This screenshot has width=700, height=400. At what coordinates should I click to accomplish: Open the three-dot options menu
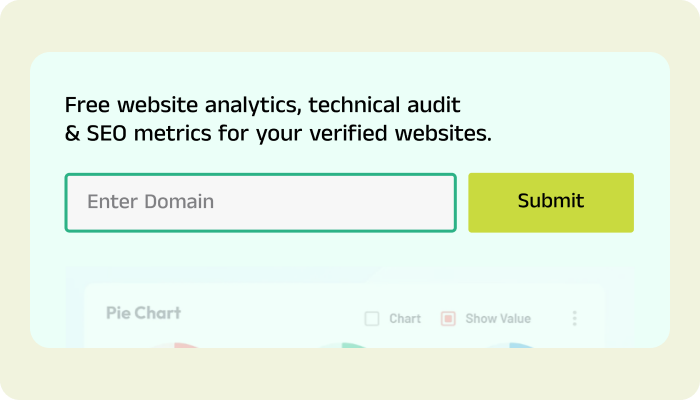[575, 318]
